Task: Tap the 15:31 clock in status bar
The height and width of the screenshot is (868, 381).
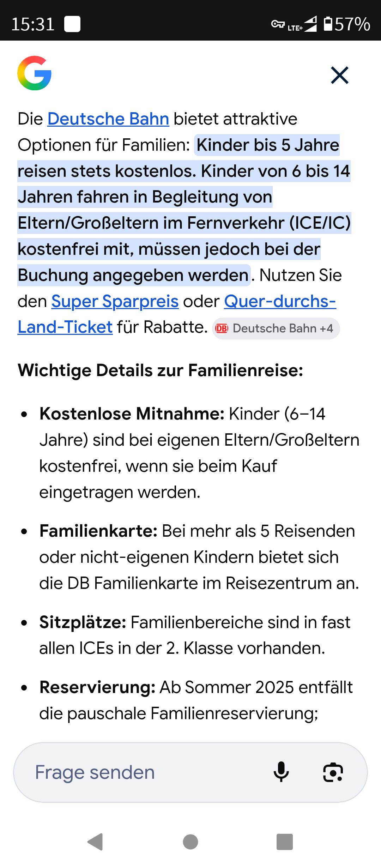Action: click(x=33, y=24)
